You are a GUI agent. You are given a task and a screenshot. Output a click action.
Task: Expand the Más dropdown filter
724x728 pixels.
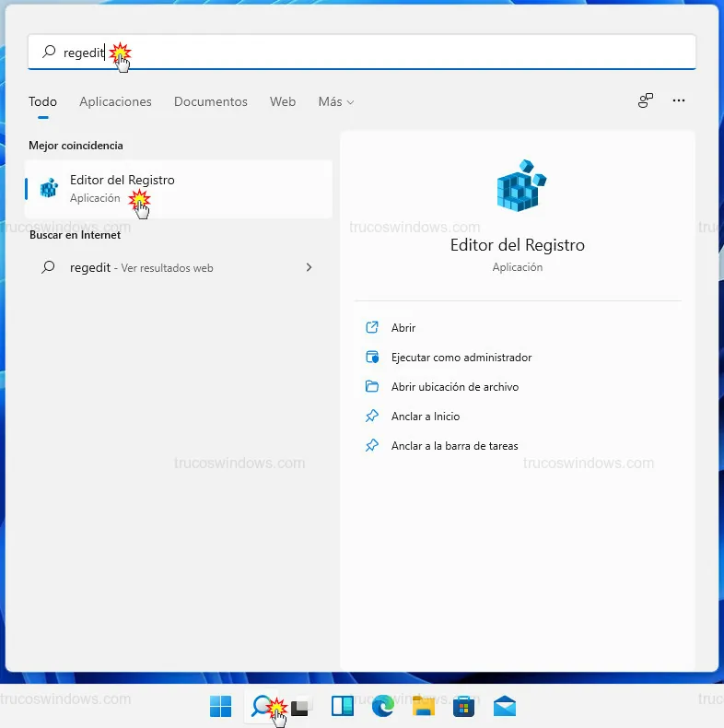335,101
